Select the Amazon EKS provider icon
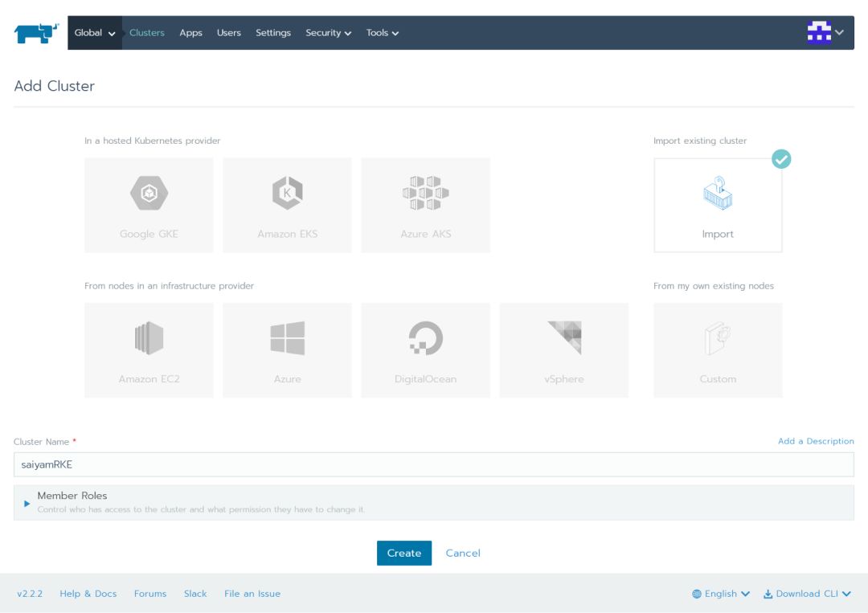 pyautogui.click(x=287, y=193)
